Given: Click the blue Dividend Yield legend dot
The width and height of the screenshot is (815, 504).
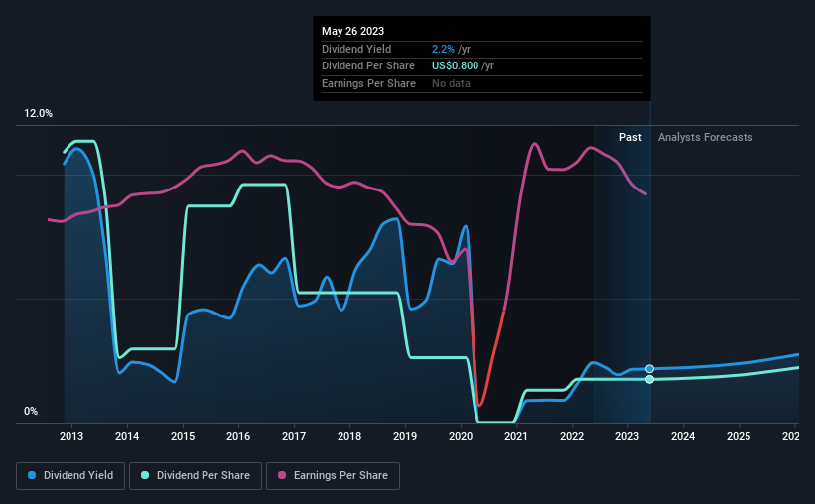Looking at the screenshot, I should tap(32, 475).
